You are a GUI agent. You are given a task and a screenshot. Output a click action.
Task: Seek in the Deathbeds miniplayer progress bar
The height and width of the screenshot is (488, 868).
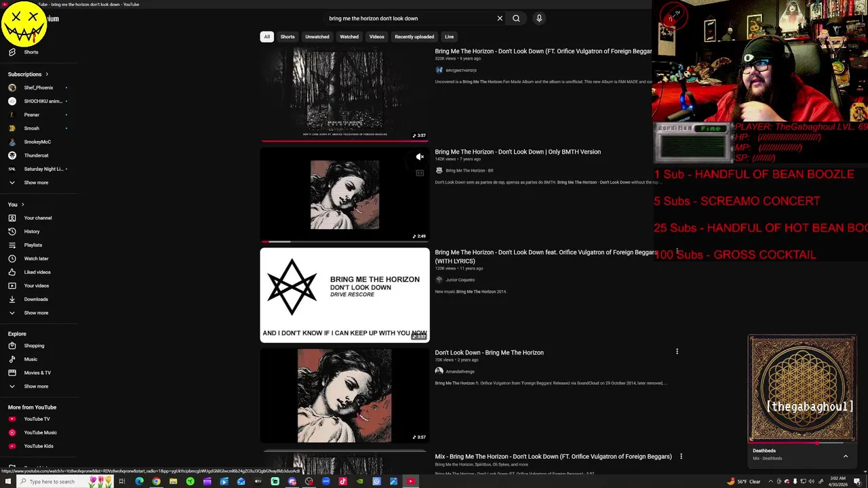click(x=802, y=443)
